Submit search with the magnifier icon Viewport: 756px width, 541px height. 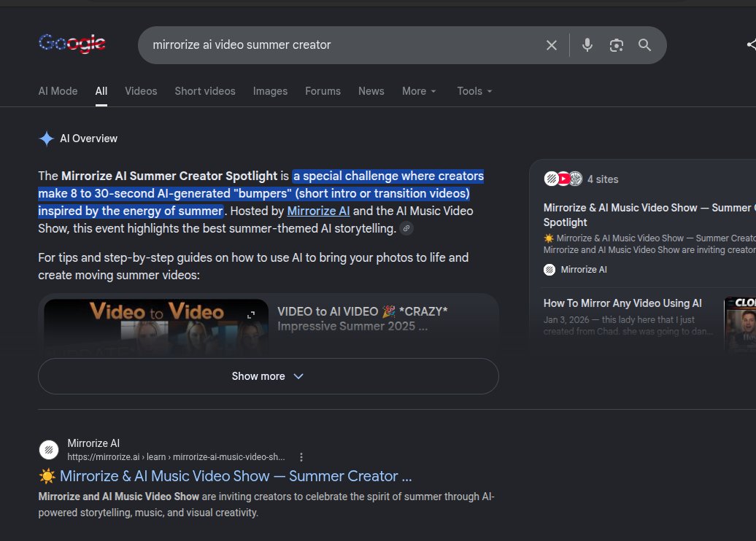[644, 45]
